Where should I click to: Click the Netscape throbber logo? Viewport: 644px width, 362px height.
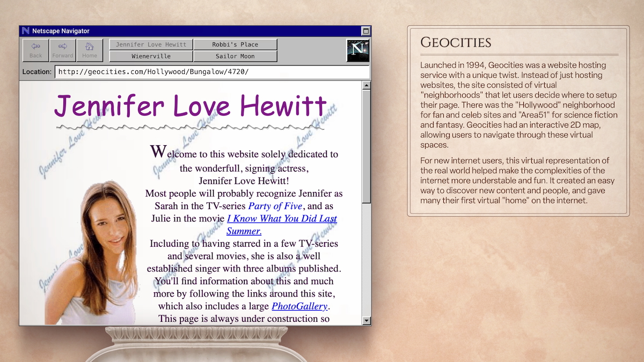[x=357, y=50]
